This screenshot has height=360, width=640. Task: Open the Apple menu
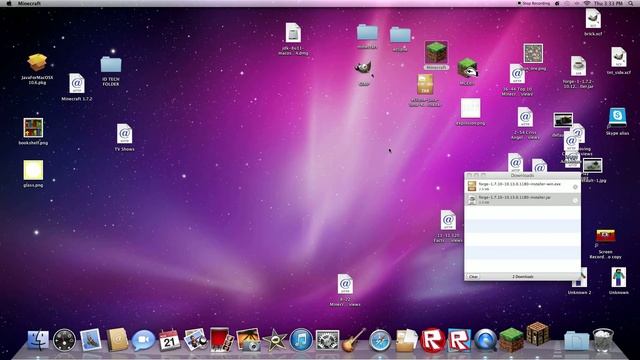(x=9, y=3)
